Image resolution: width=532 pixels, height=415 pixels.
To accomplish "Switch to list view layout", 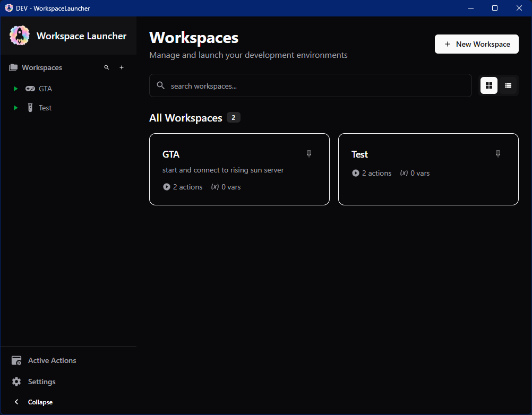I will [x=508, y=85].
